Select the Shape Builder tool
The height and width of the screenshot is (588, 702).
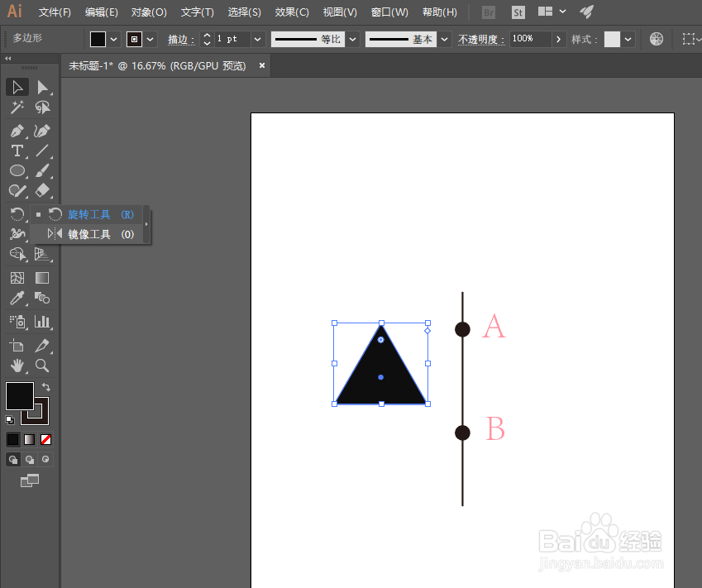coord(17,255)
